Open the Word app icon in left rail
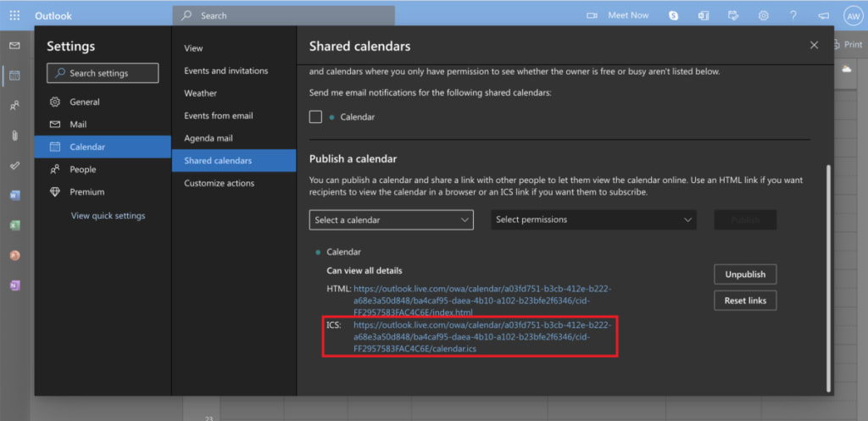This screenshot has width=868, height=421. 15,196
